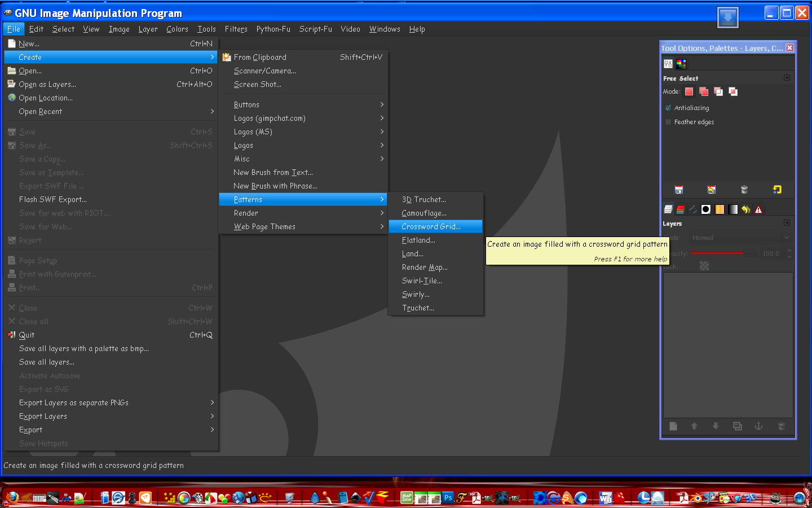
Task: Select Intersect with selection mode
Action: (733, 91)
